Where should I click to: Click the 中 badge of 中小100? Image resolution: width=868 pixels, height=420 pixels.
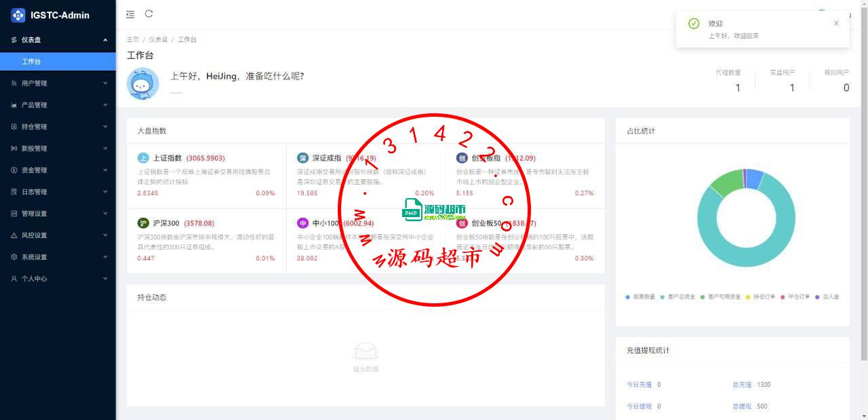point(302,223)
